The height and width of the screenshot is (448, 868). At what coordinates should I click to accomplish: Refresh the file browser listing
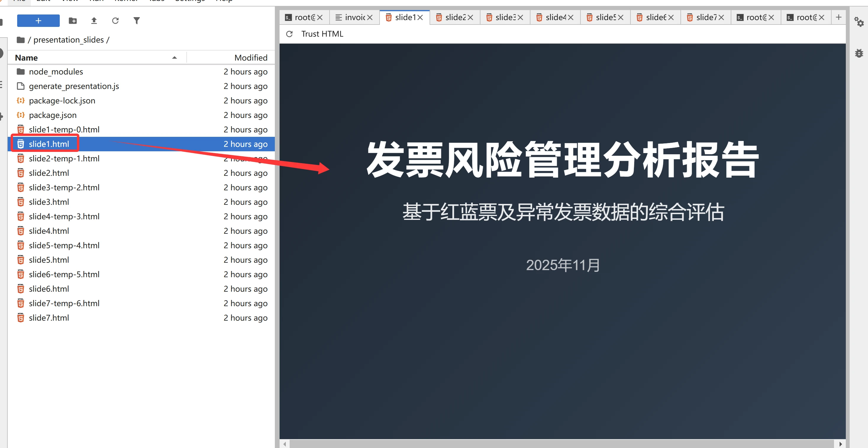tap(116, 20)
